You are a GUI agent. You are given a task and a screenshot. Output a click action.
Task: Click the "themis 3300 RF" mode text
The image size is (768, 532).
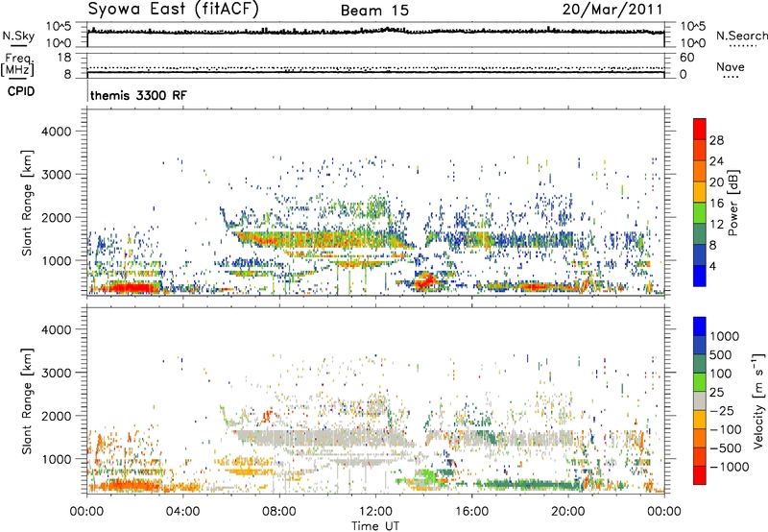(138, 95)
